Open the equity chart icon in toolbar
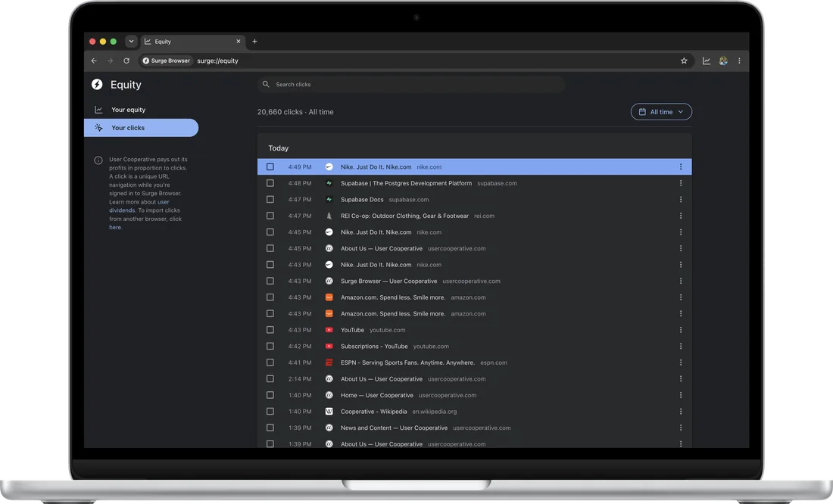 [x=706, y=61]
